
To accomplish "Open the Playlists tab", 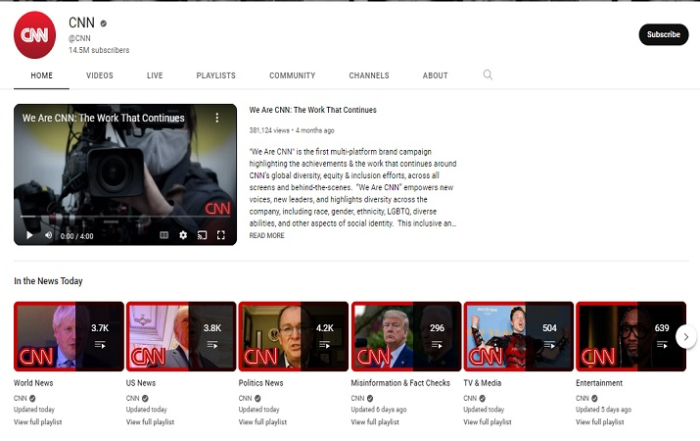I will [216, 75].
